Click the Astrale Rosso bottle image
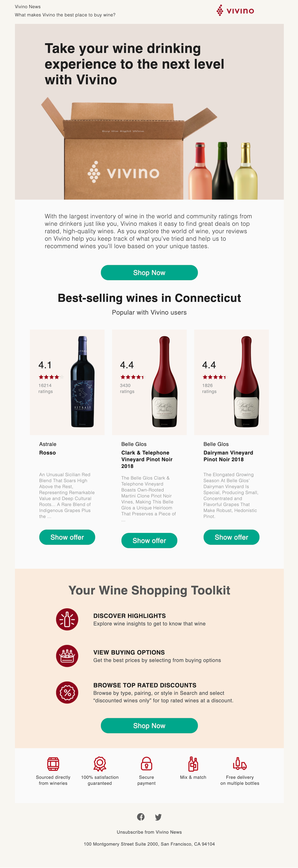The image size is (298, 868). point(82,382)
